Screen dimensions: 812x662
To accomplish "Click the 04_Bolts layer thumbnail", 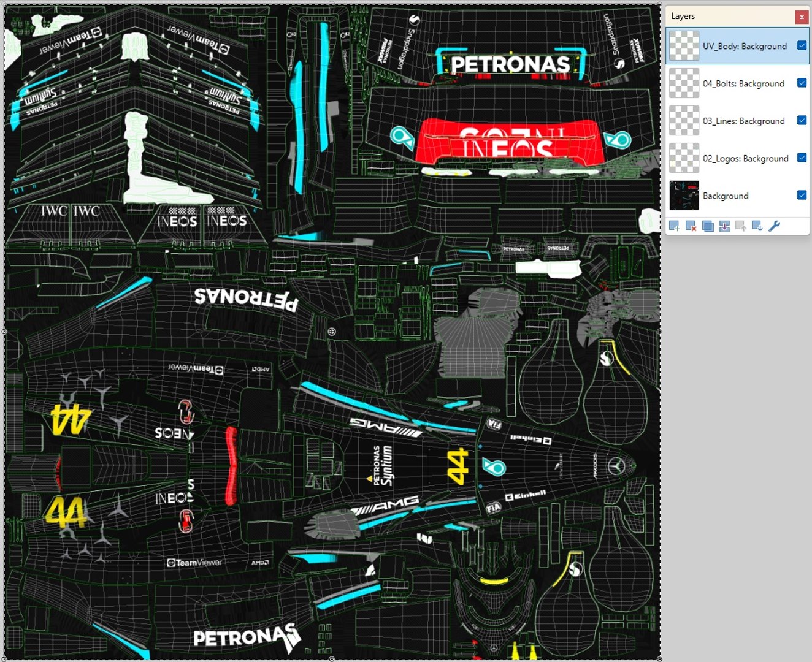I will pyautogui.click(x=684, y=83).
